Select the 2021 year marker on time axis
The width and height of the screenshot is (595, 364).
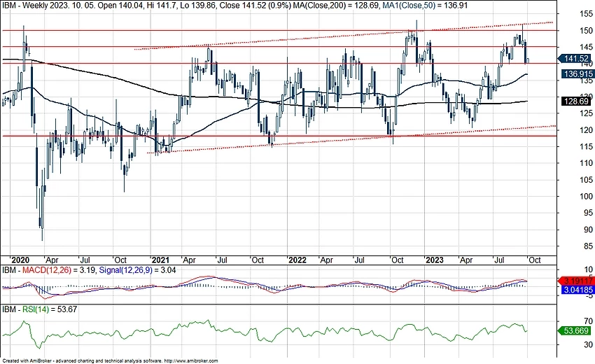pyautogui.click(x=160, y=260)
